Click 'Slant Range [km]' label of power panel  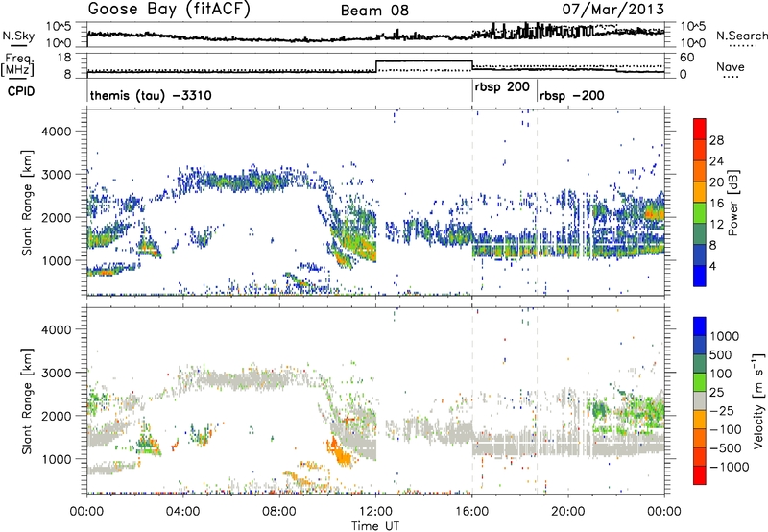click(28, 203)
